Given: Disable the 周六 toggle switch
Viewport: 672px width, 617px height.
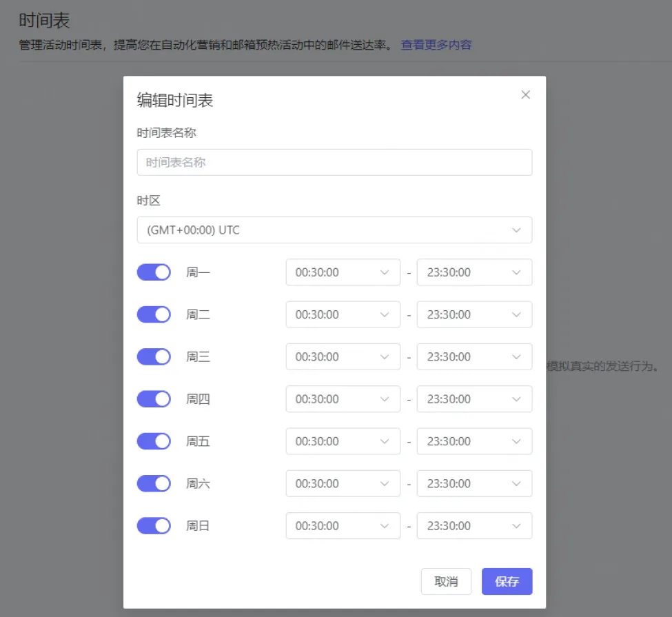Looking at the screenshot, I should (x=154, y=484).
